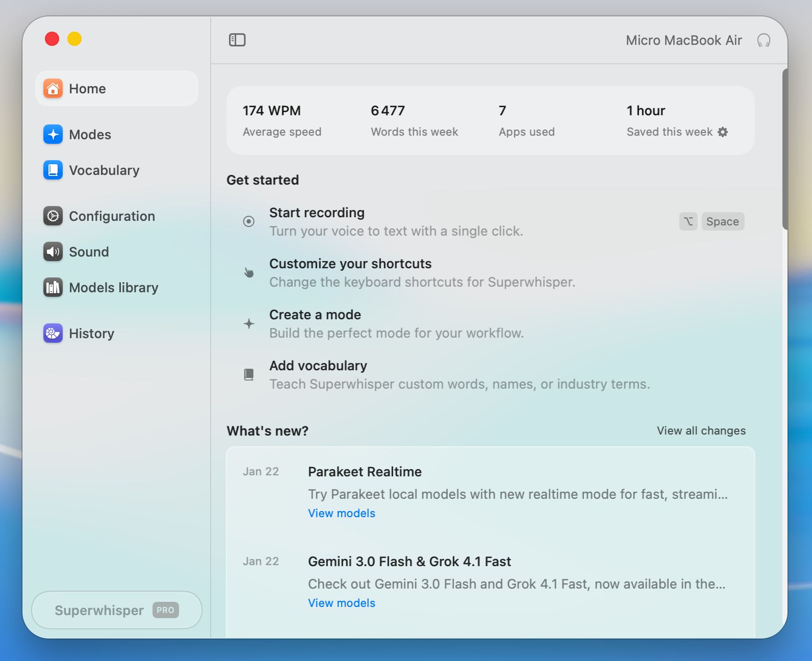Image resolution: width=812 pixels, height=661 pixels.
Task: Click the vertical scrollbar on right edge
Action: click(x=784, y=149)
